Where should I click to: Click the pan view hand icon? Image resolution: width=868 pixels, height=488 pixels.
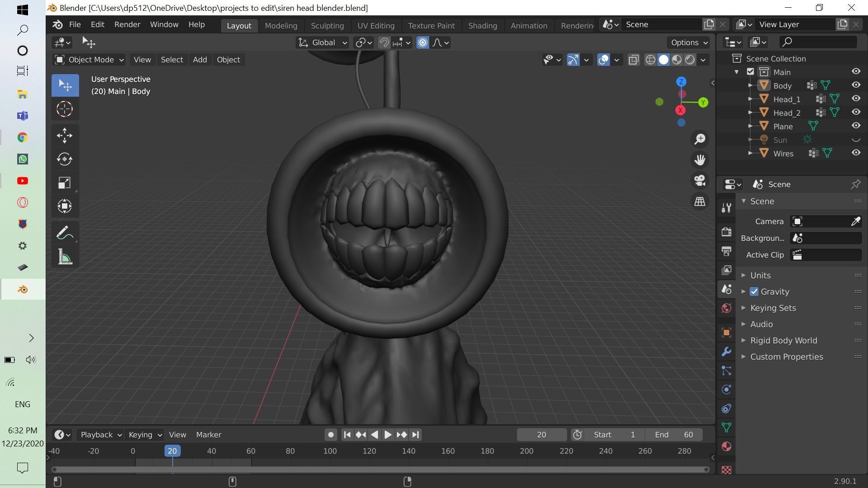point(700,160)
